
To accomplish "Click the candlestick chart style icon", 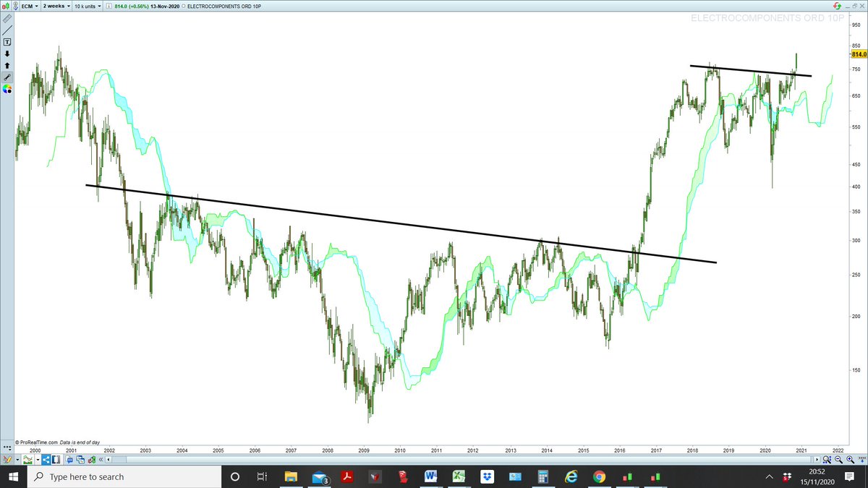I will [x=7, y=6].
